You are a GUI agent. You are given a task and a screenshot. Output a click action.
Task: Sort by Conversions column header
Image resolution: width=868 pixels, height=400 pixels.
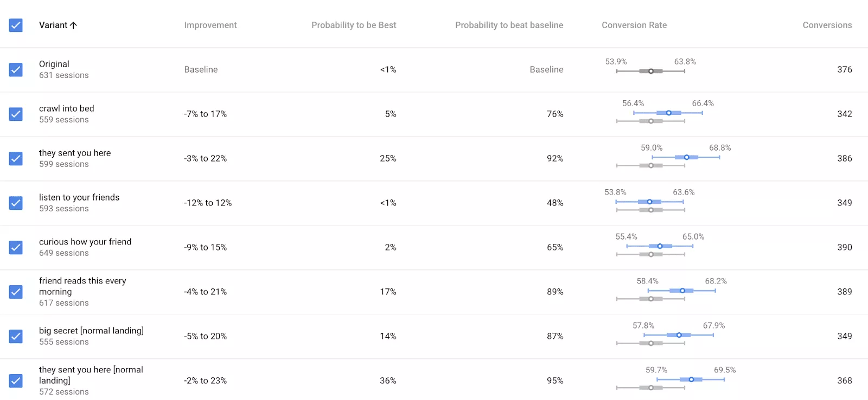click(827, 25)
